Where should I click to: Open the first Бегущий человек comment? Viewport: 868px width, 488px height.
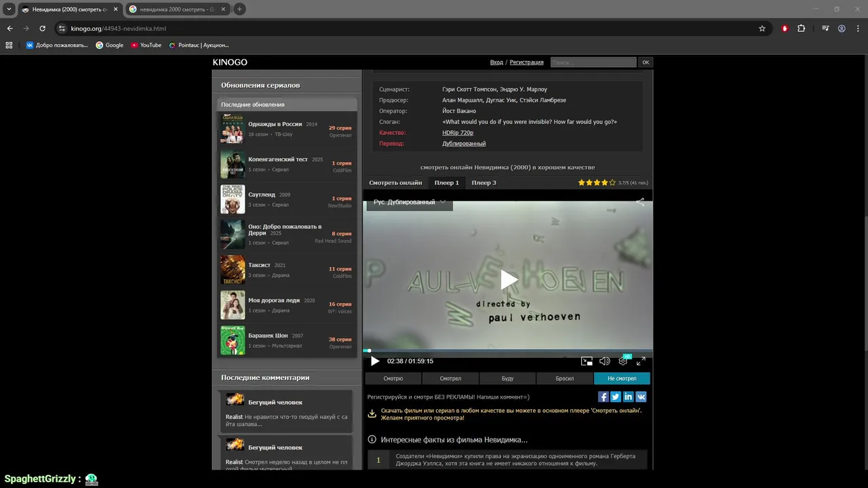285,411
